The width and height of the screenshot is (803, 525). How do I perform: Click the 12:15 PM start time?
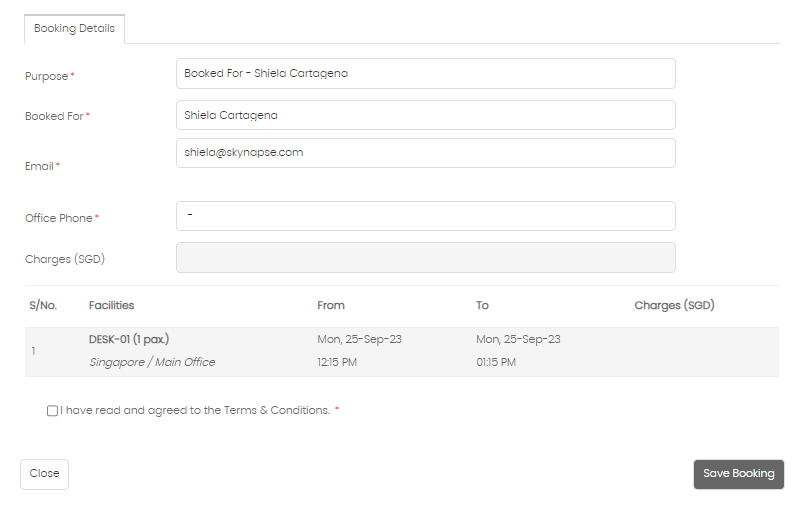point(337,362)
